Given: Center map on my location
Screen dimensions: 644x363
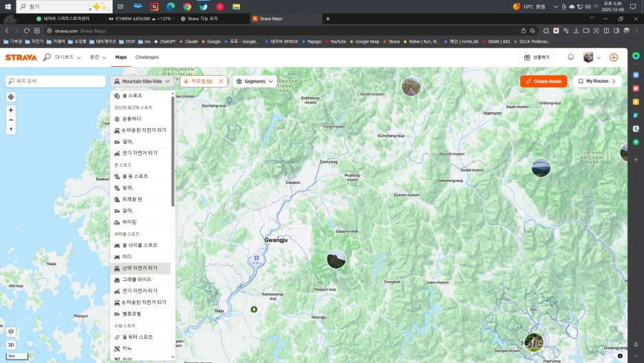Looking at the screenshot, I should coord(11,97).
